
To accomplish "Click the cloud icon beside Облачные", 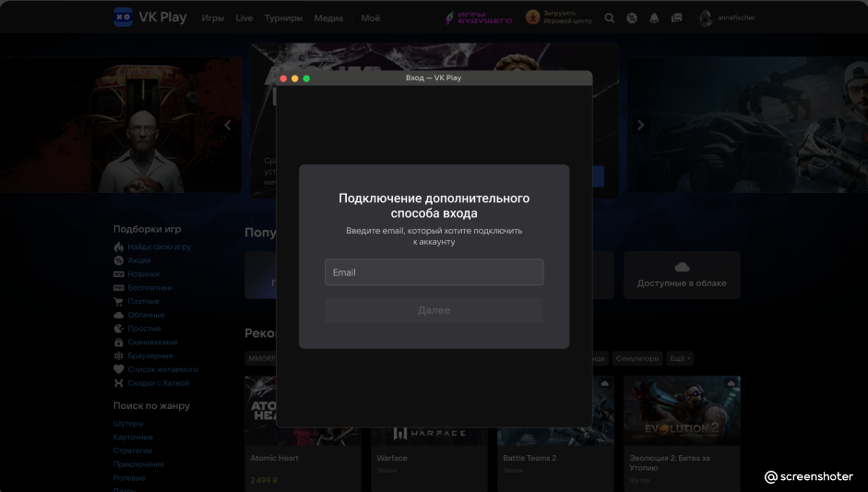I will (x=118, y=315).
